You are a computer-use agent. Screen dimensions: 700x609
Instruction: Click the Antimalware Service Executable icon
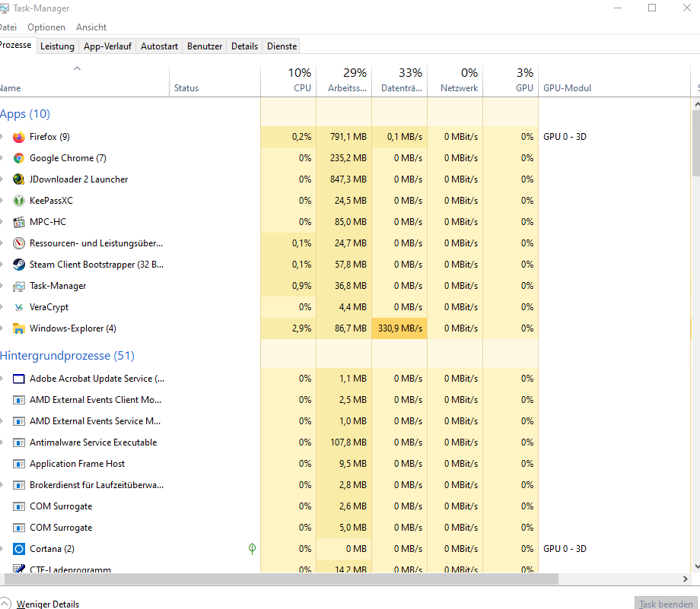click(x=19, y=442)
